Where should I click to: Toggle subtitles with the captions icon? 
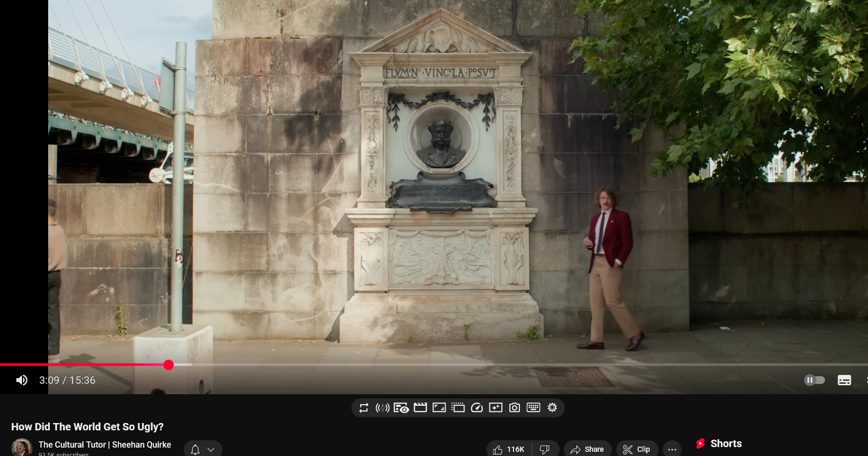[844, 380]
